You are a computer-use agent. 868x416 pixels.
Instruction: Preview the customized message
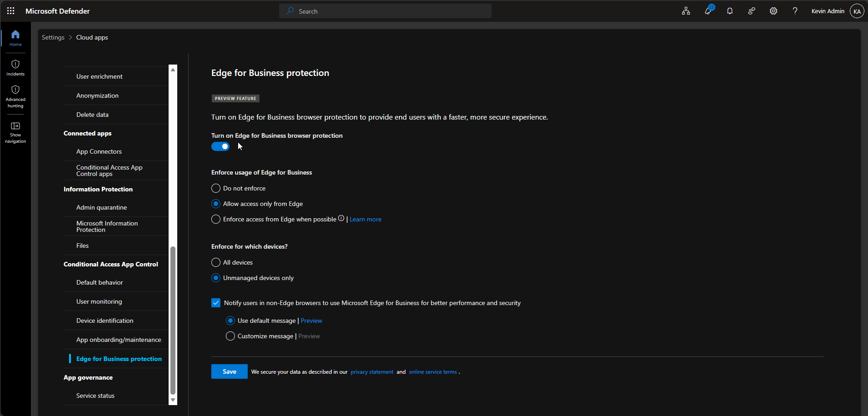point(309,336)
